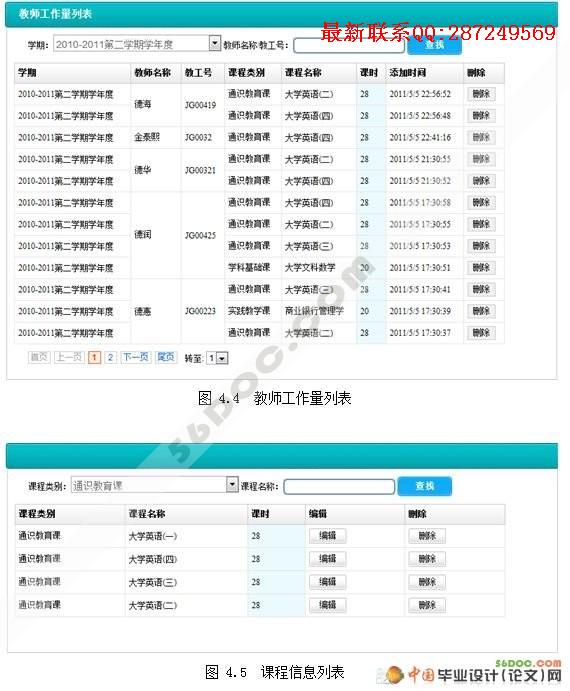Click the 下一页 next page link
This screenshot has width=570, height=691.
[x=136, y=357]
